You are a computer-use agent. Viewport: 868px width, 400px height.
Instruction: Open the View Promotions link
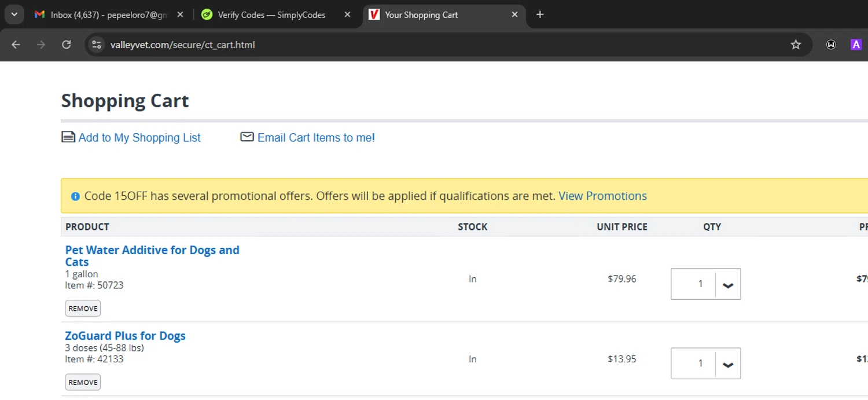602,196
